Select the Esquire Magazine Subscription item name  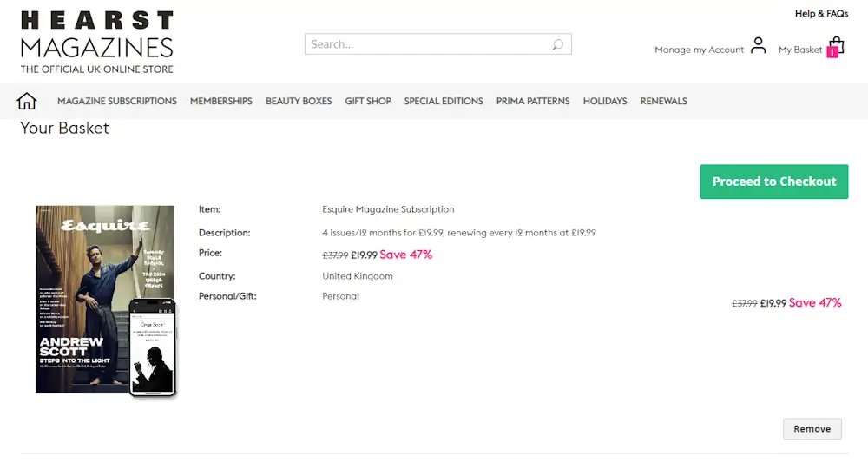coord(388,209)
